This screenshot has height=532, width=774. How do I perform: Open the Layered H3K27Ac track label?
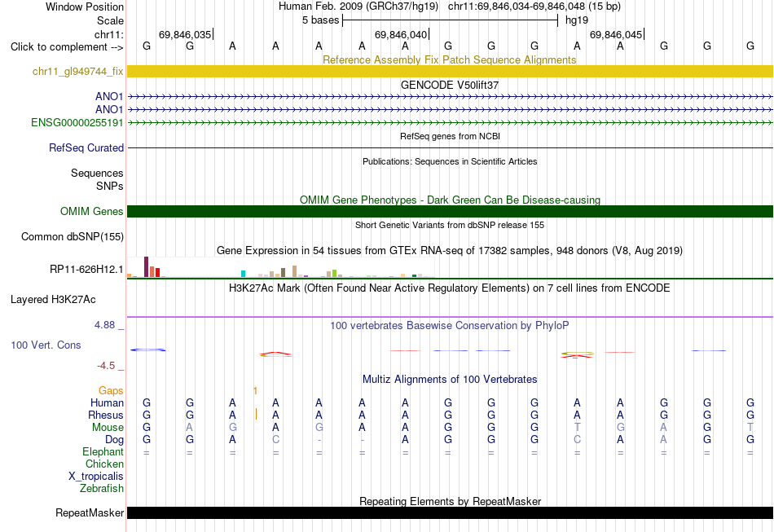coord(53,300)
